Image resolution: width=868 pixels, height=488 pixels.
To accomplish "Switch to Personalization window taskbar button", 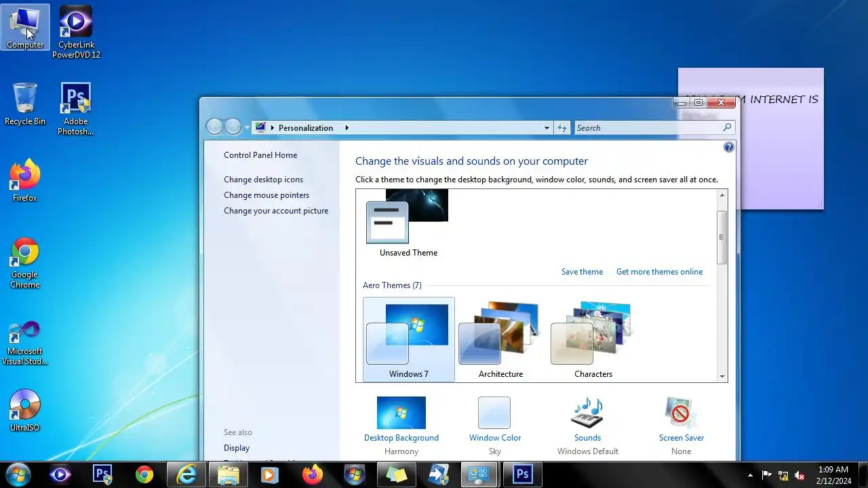I will pyautogui.click(x=480, y=474).
